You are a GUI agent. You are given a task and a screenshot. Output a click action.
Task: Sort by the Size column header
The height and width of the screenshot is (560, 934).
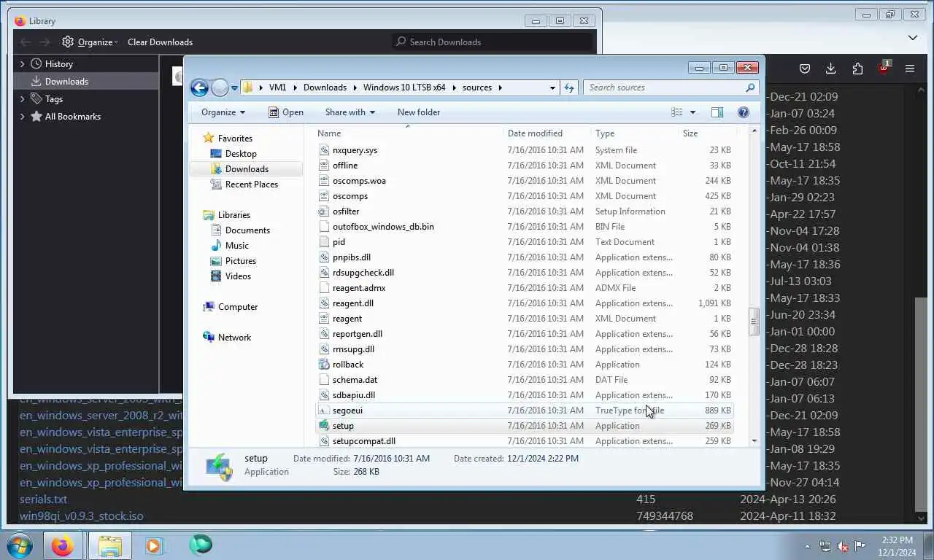pyautogui.click(x=690, y=133)
